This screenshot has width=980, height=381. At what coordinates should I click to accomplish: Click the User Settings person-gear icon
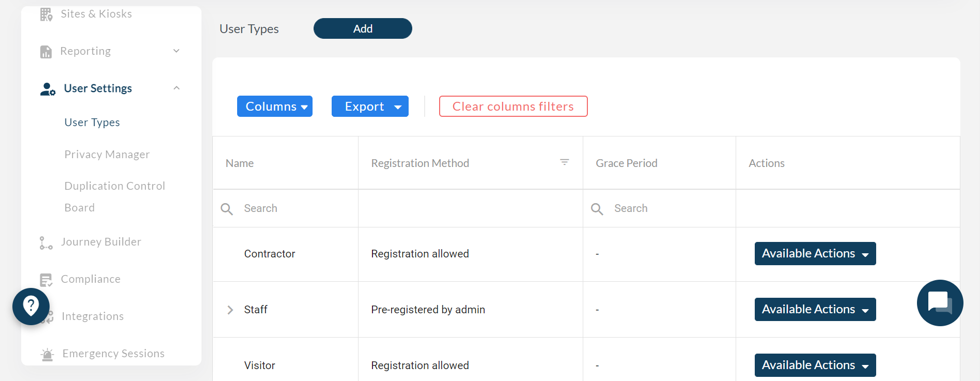coord(48,89)
